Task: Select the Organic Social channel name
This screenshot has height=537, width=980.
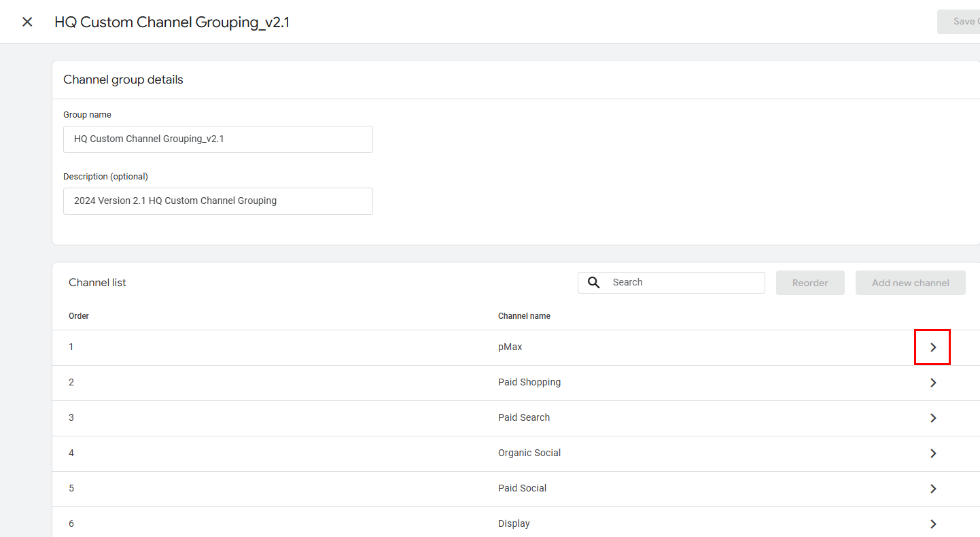Action: pyautogui.click(x=529, y=453)
